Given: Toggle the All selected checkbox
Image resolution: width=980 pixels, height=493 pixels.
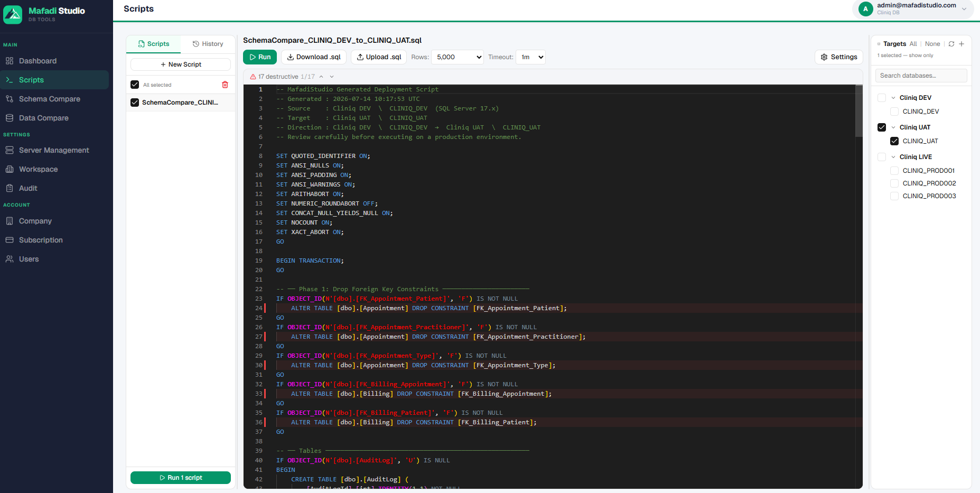Looking at the screenshot, I should pyautogui.click(x=135, y=85).
